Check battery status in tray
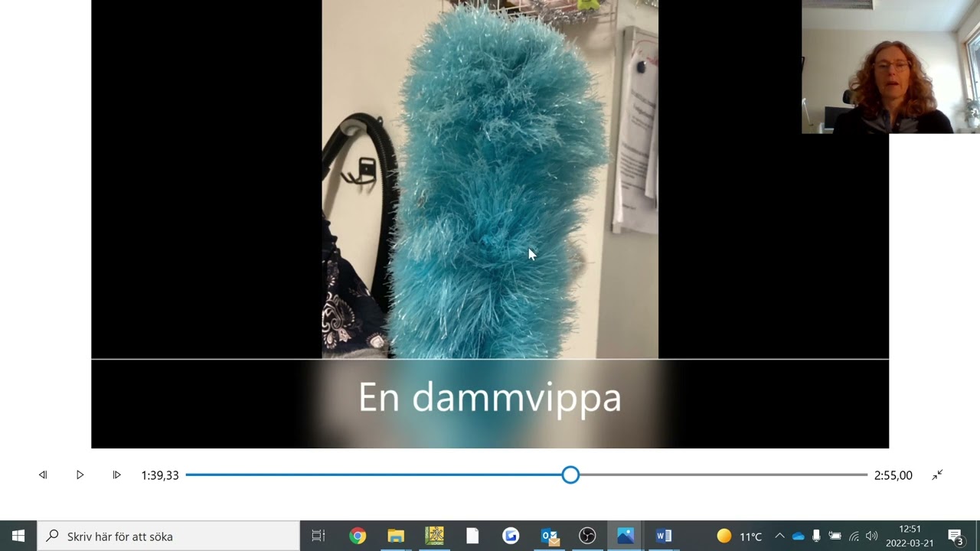This screenshot has height=551, width=980. [835, 536]
